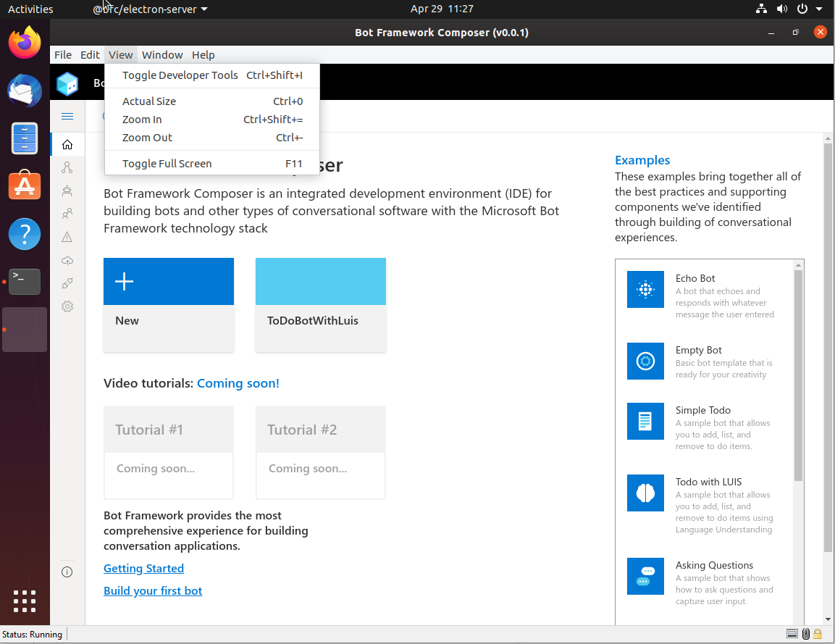Click the volume icon in top bar
The image size is (835, 644).
pos(781,9)
